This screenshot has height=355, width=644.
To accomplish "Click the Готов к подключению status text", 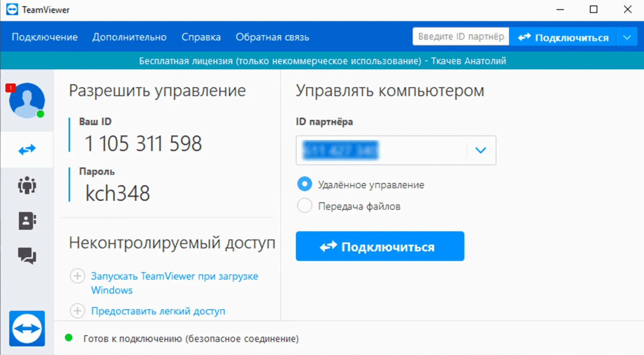I will pyautogui.click(x=191, y=339).
